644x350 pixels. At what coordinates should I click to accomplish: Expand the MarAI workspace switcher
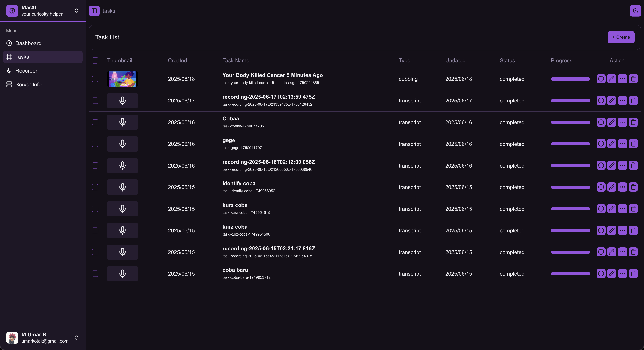[76, 11]
